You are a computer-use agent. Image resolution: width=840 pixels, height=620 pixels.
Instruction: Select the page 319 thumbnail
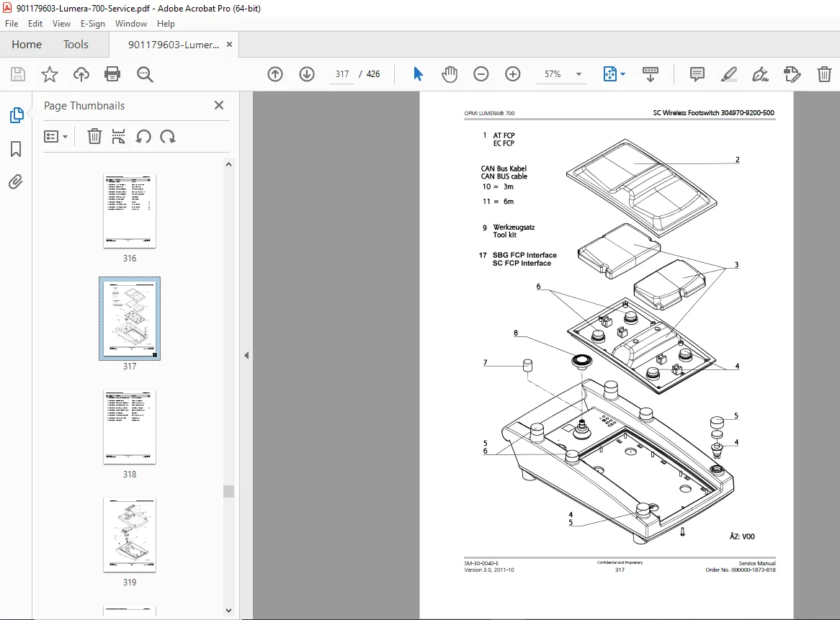[x=130, y=535]
